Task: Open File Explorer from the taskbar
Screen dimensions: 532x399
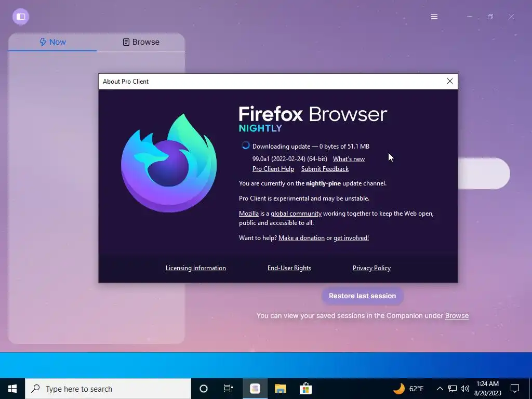Action: [x=280, y=389]
